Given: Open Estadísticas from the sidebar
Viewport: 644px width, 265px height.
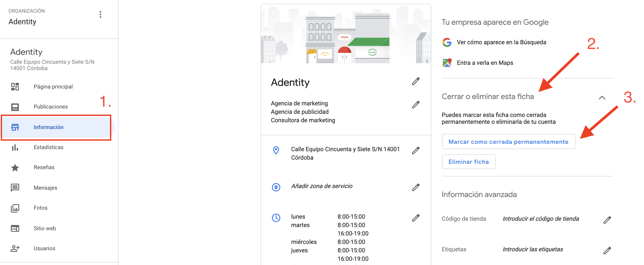Looking at the screenshot, I should [x=49, y=147].
